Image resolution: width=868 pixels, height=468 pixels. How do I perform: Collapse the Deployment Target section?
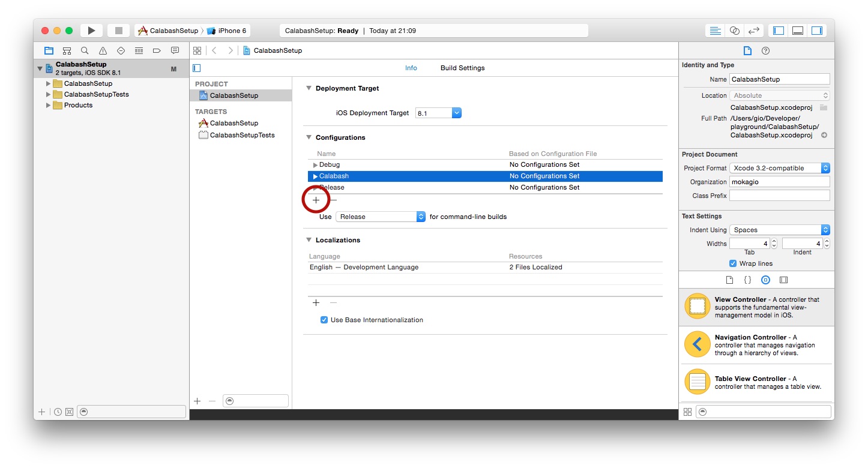309,88
